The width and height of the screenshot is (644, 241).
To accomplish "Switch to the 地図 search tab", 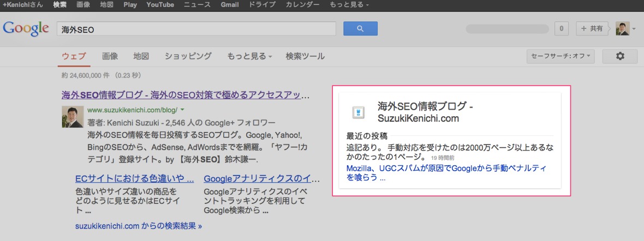I will point(141,56).
